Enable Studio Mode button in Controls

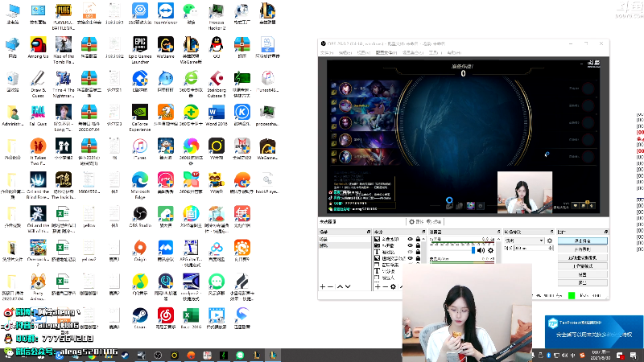click(582, 266)
